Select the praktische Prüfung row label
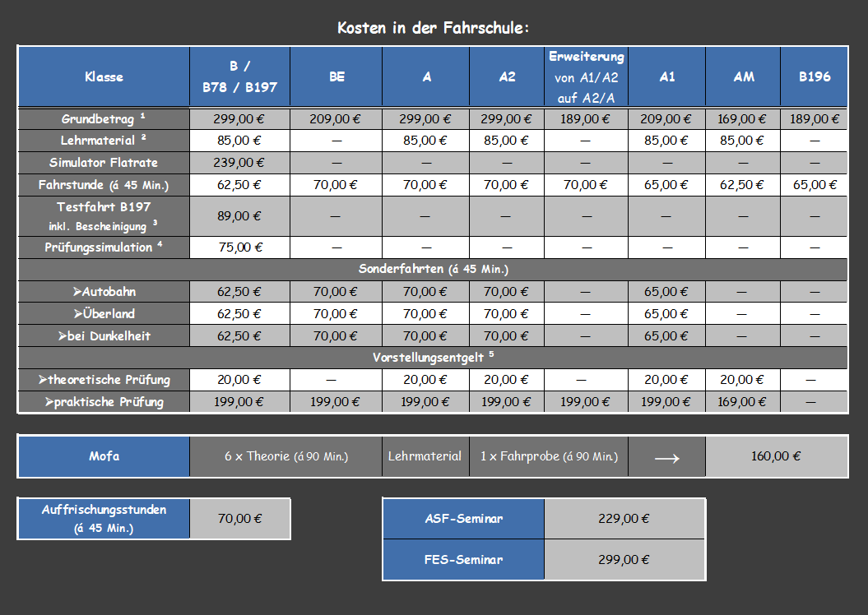 (x=104, y=401)
